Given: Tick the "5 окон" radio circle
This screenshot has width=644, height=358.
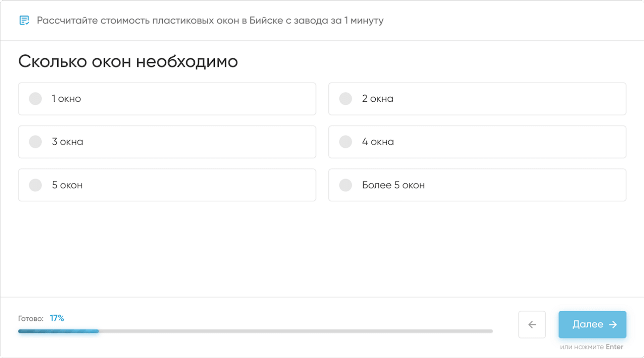Looking at the screenshot, I should coord(35,185).
